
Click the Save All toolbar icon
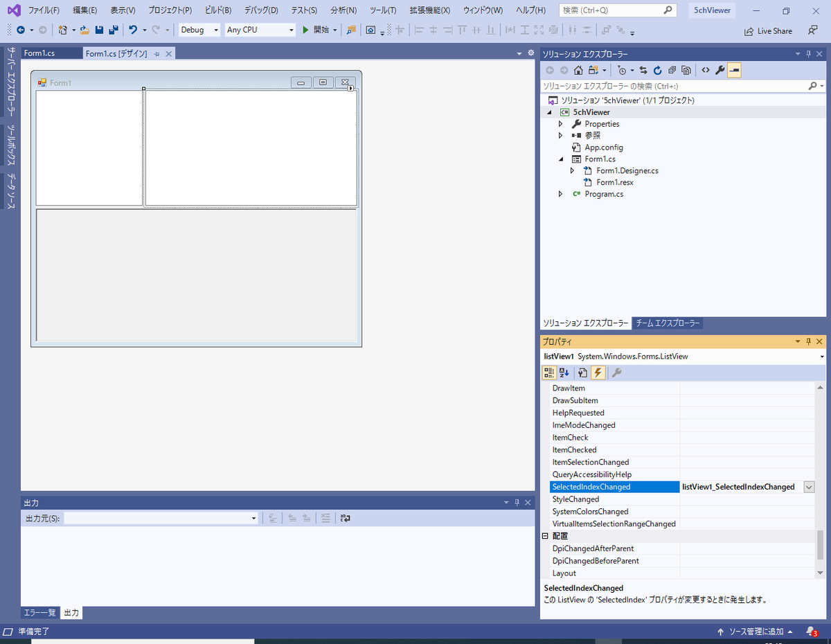[113, 30]
